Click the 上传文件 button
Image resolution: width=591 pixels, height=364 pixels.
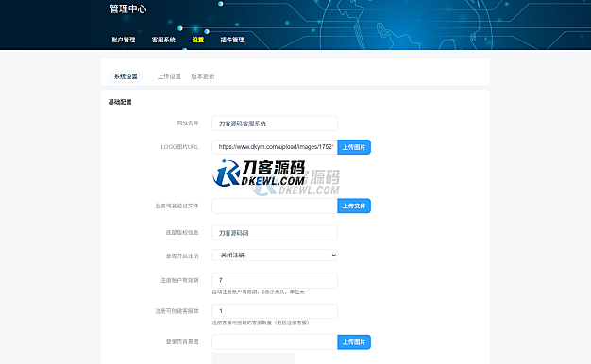[354, 206]
